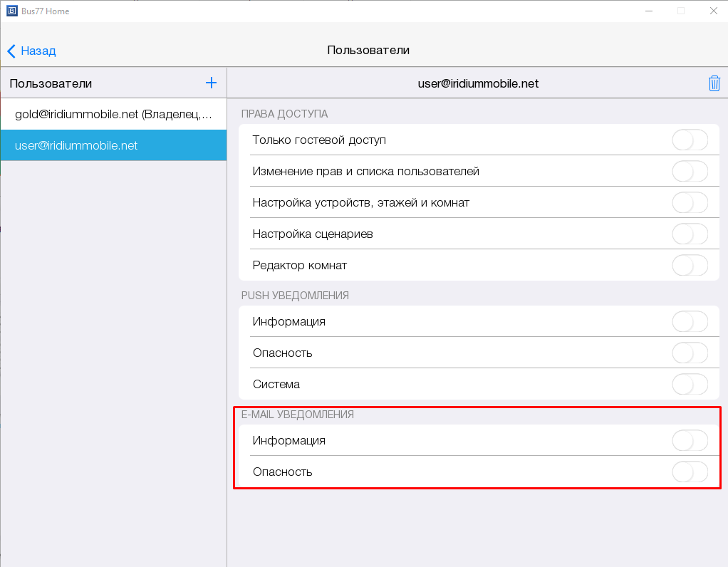Enable push Информация notifications toggle
Viewport: 728px width, 567px height.
(690, 322)
